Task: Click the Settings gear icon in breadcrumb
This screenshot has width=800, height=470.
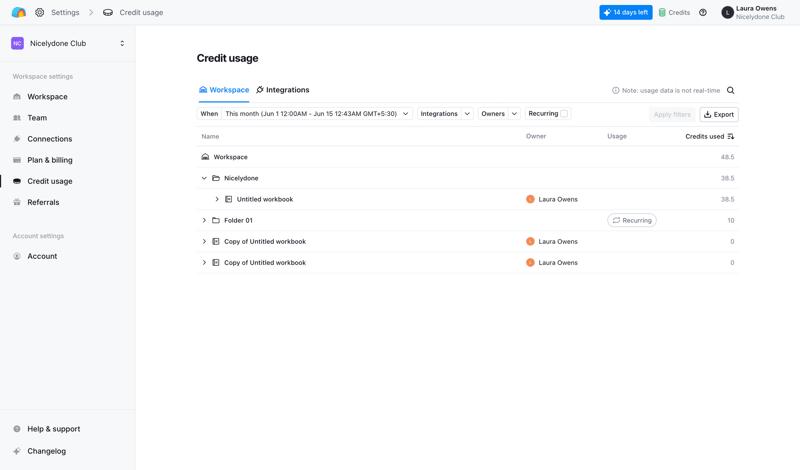Action: pyautogui.click(x=39, y=12)
